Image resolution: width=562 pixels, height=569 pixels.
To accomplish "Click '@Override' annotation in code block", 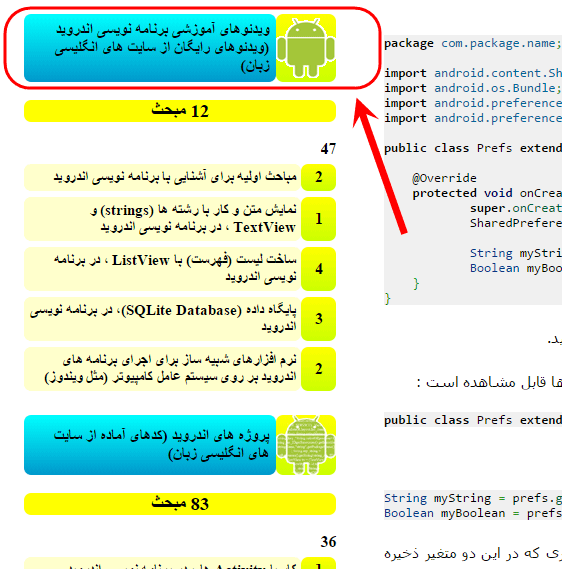I will [x=444, y=178].
